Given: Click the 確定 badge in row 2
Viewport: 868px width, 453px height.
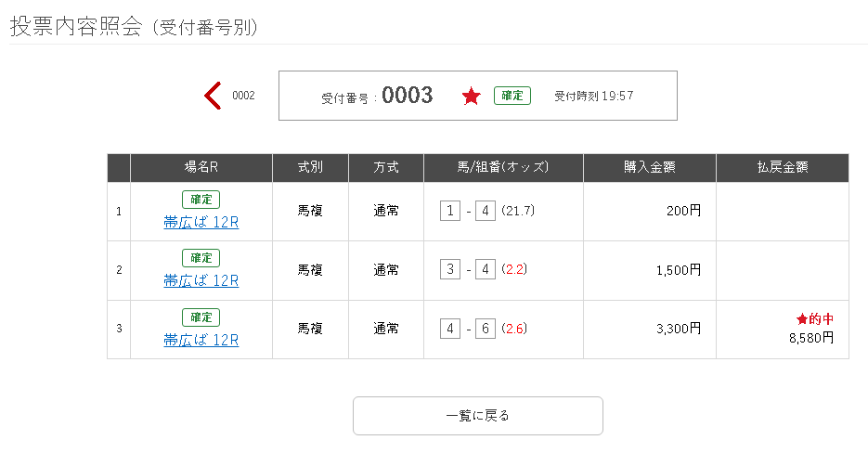Looking at the screenshot, I should [x=201, y=258].
